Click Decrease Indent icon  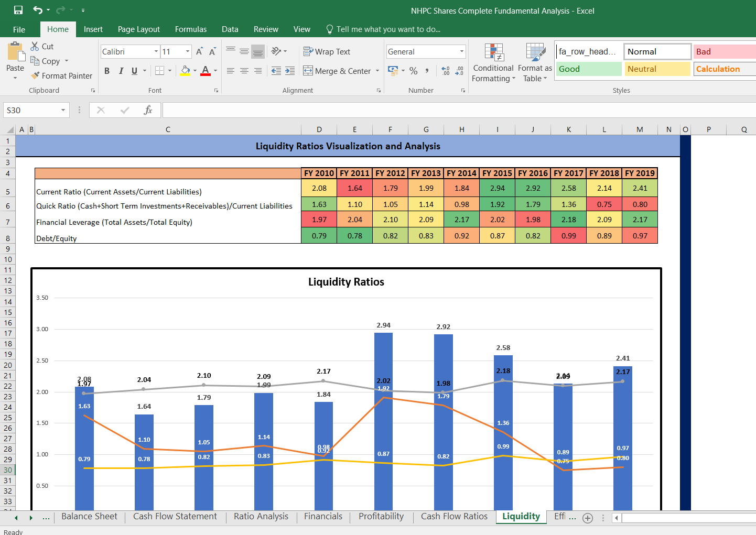[276, 71]
